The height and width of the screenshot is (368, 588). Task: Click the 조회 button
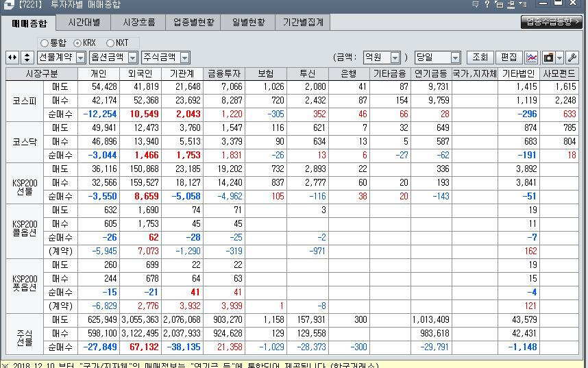click(480, 58)
